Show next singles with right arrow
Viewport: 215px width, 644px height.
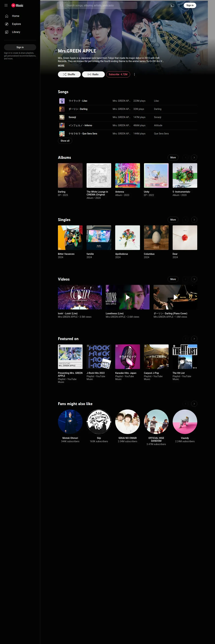point(194,220)
